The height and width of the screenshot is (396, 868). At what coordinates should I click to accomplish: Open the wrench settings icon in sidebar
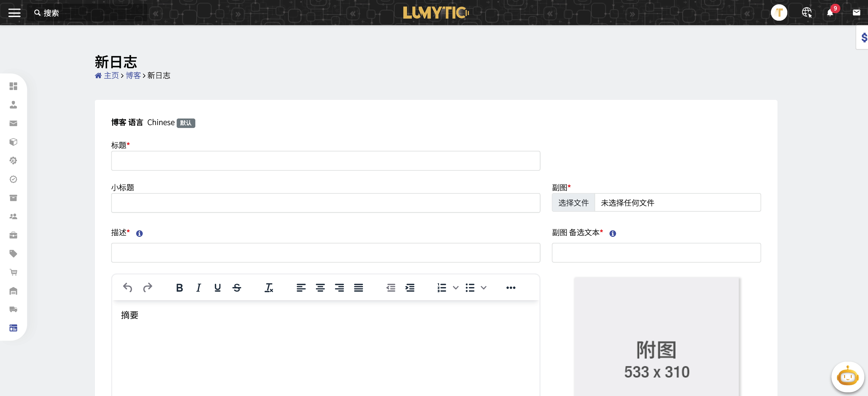(x=13, y=161)
